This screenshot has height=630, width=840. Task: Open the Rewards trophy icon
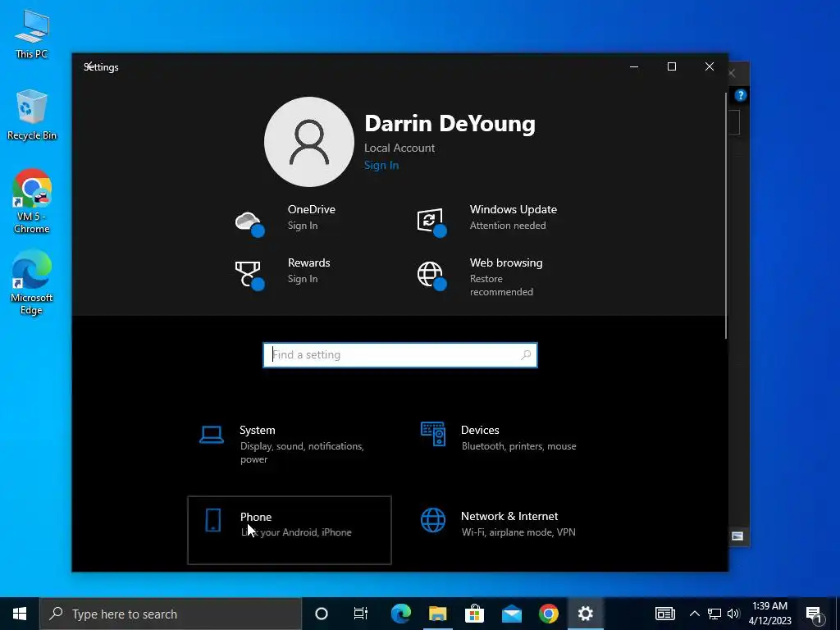pos(249,276)
